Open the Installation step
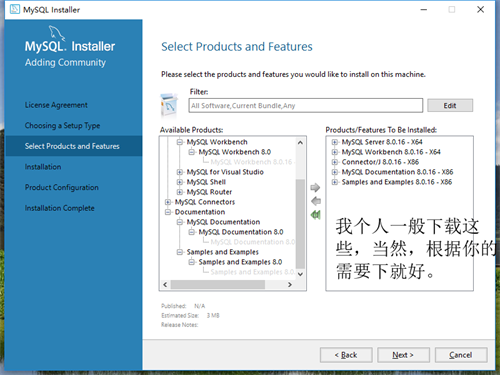The height and width of the screenshot is (375, 500). pos(43,167)
